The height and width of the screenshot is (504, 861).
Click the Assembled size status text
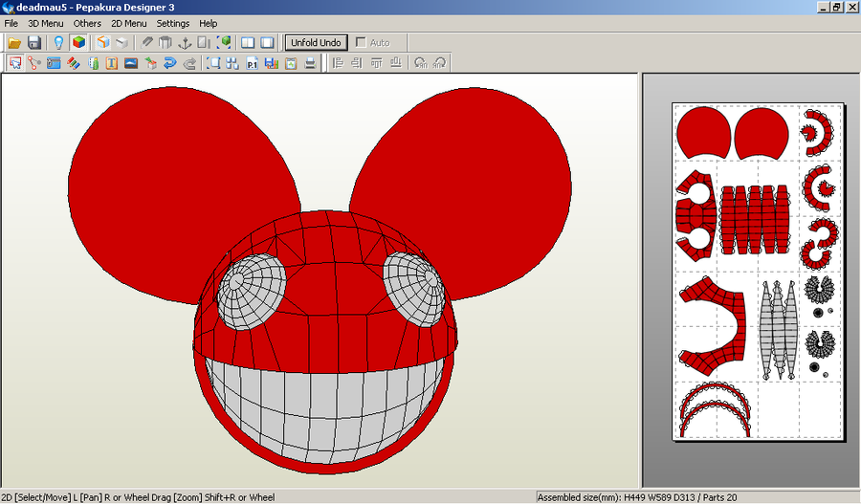(x=637, y=497)
